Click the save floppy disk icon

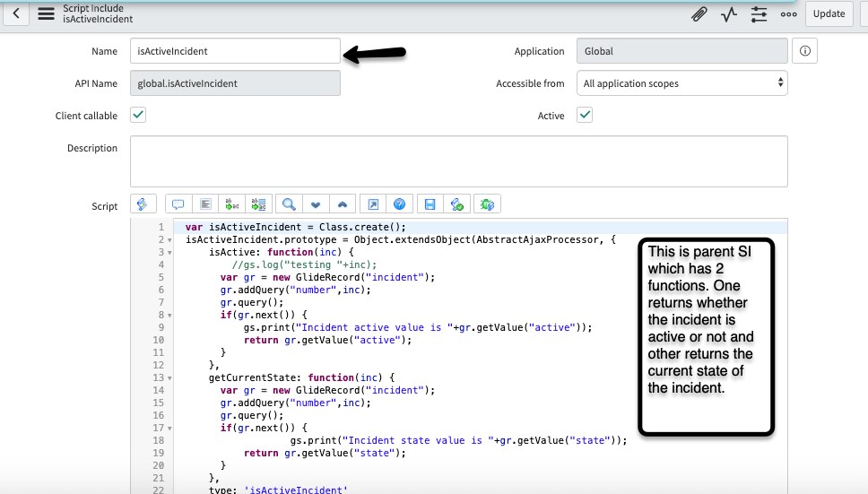430,204
